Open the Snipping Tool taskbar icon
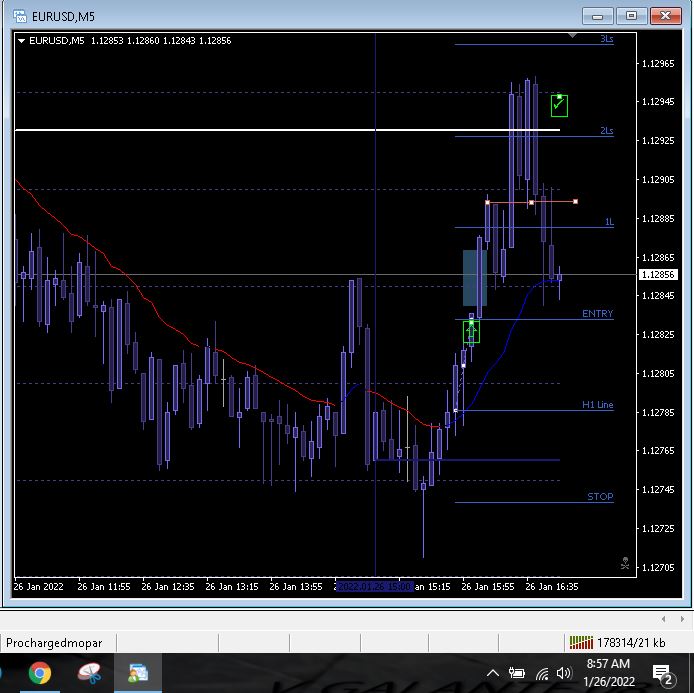The width and height of the screenshot is (694, 693). [x=90, y=673]
